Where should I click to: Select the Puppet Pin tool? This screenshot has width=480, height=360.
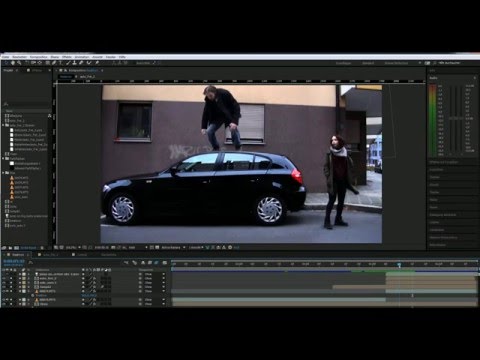97,63
